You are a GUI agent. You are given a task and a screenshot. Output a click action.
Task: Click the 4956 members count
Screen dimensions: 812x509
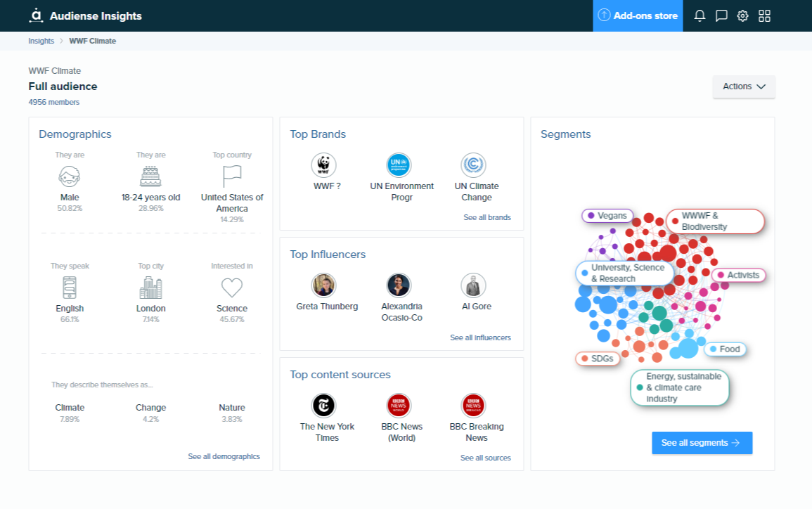(54, 102)
